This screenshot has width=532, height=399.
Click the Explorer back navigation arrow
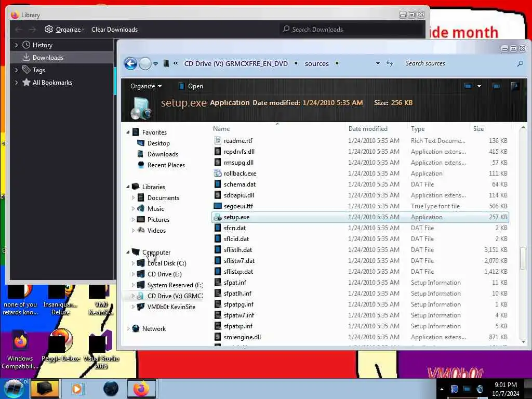130,63
